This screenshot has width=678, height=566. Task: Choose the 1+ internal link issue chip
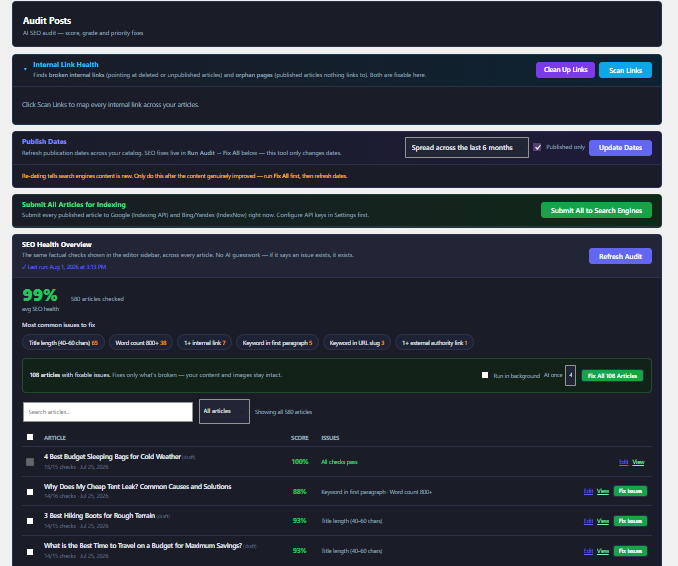205,343
